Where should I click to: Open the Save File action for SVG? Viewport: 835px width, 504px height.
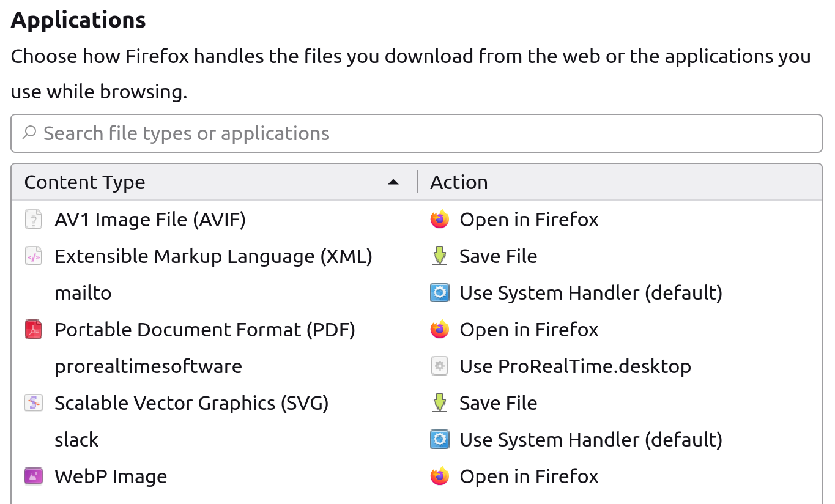tap(498, 403)
